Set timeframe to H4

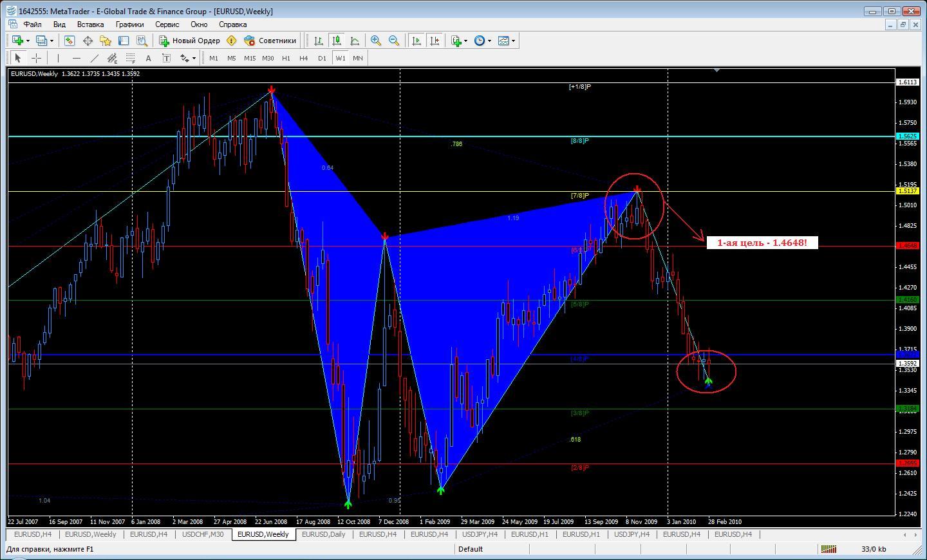[304, 58]
